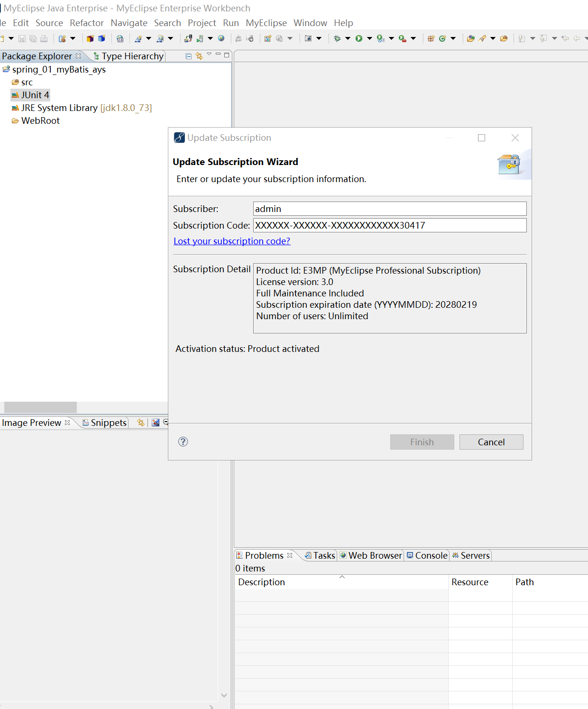
Task: Click the New Java Package icon
Action: point(431,38)
